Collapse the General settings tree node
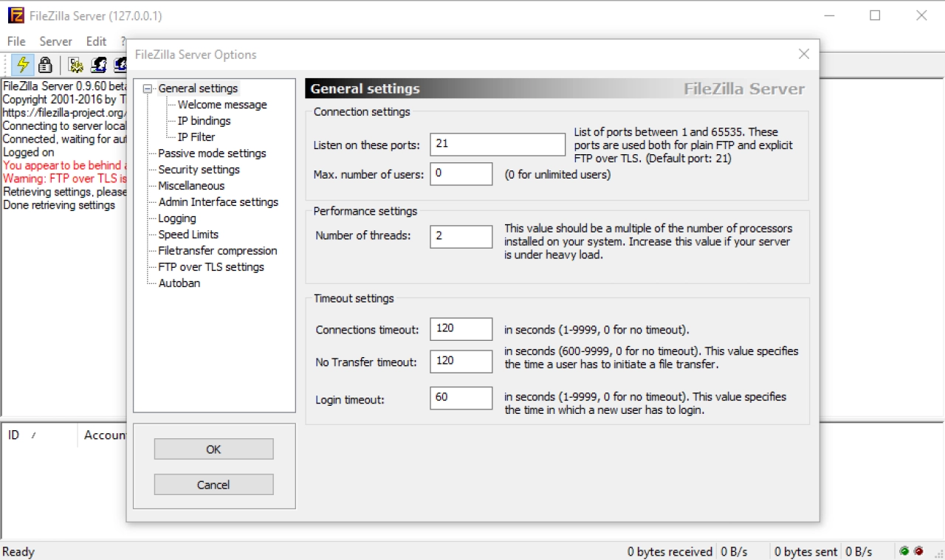Viewport: 945px width, 560px height. (x=148, y=89)
